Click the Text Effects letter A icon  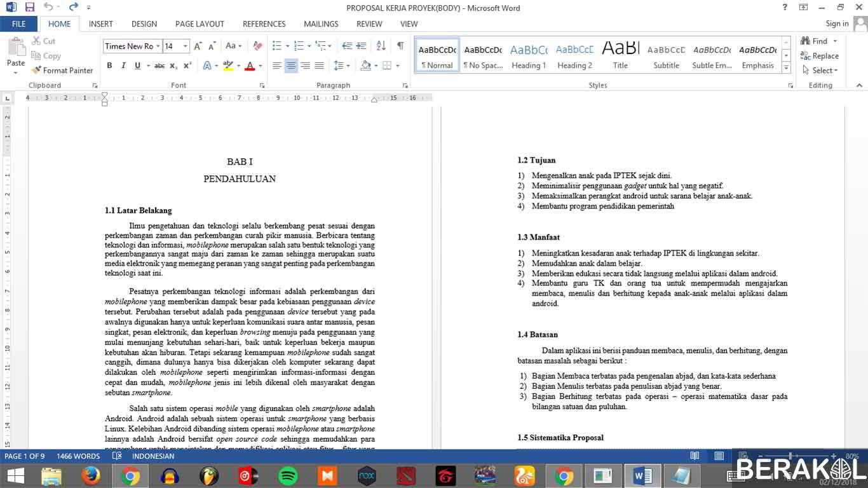207,65
